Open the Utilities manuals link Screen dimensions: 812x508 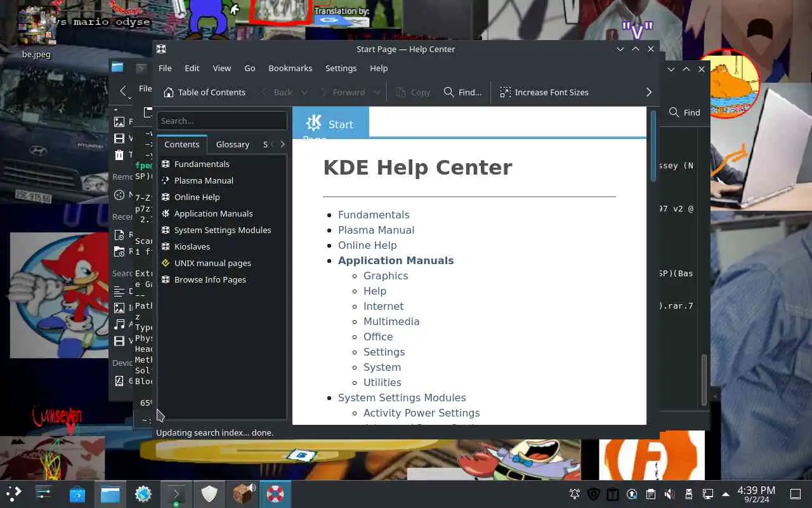point(383,382)
